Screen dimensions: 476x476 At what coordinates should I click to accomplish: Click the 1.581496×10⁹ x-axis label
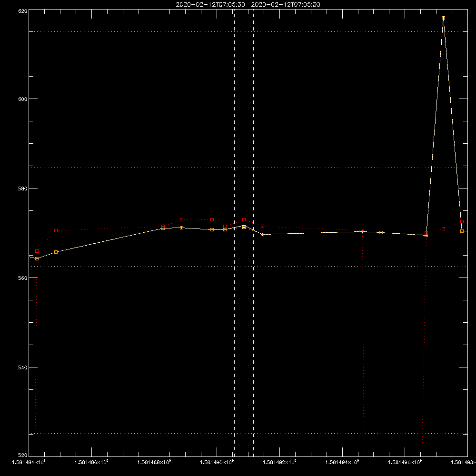[x=405, y=462]
